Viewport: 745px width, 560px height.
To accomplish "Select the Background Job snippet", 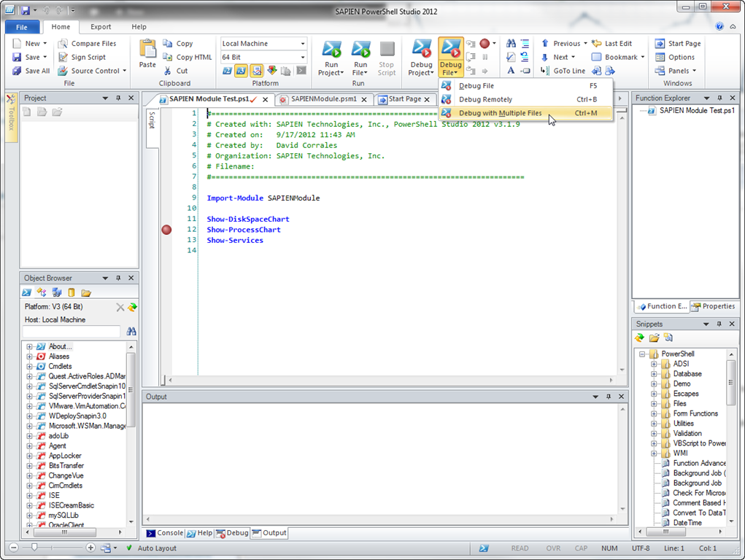I will [697, 483].
